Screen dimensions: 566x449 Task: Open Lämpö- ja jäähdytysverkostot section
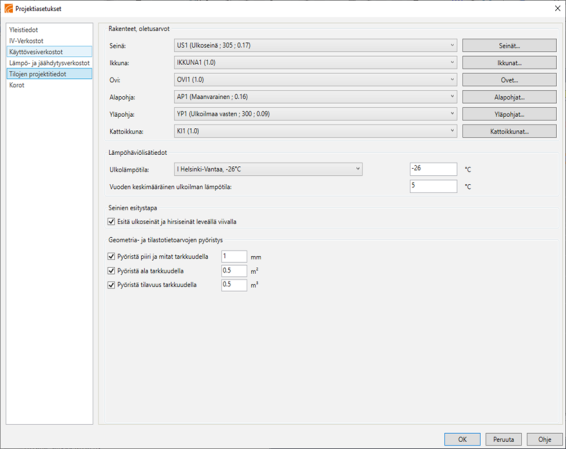(49, 63)
